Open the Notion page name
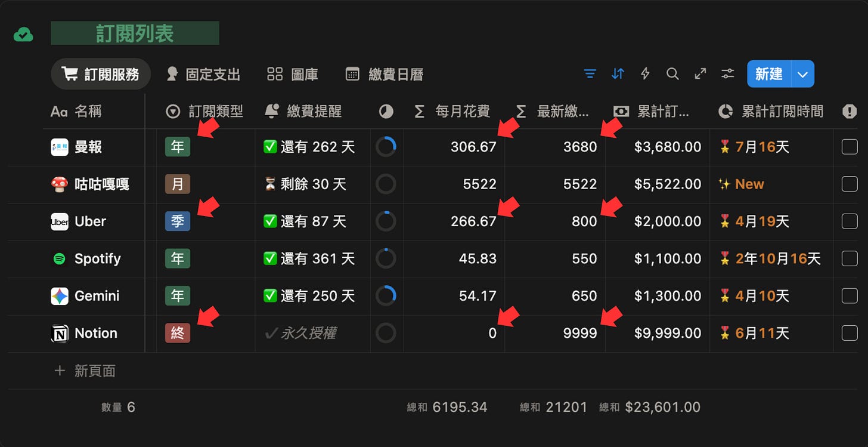Viewport: 868px width, 447px height. click(96, 333)
